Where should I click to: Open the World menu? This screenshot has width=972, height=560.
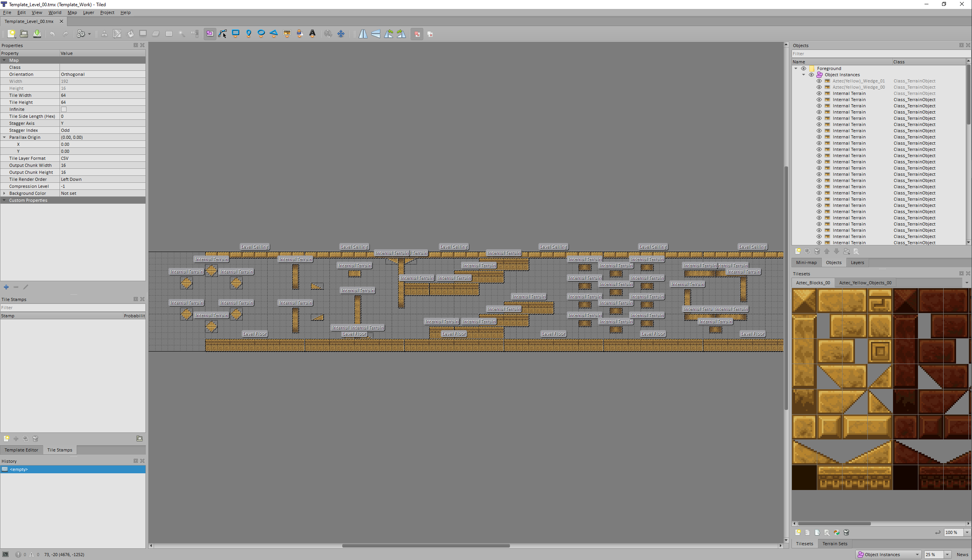pyautogui.click(x=55, y=12)
